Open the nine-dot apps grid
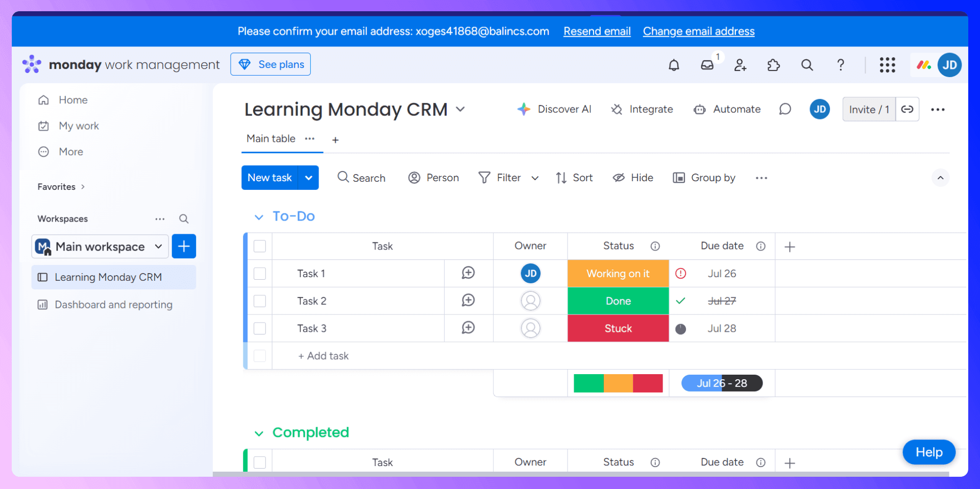980x489 pixels. 888,65
